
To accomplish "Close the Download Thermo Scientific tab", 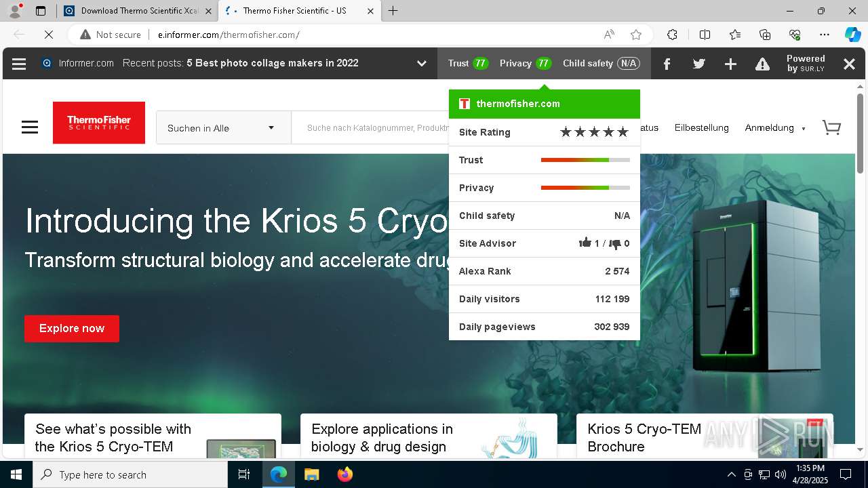I will tap(208, 11).
